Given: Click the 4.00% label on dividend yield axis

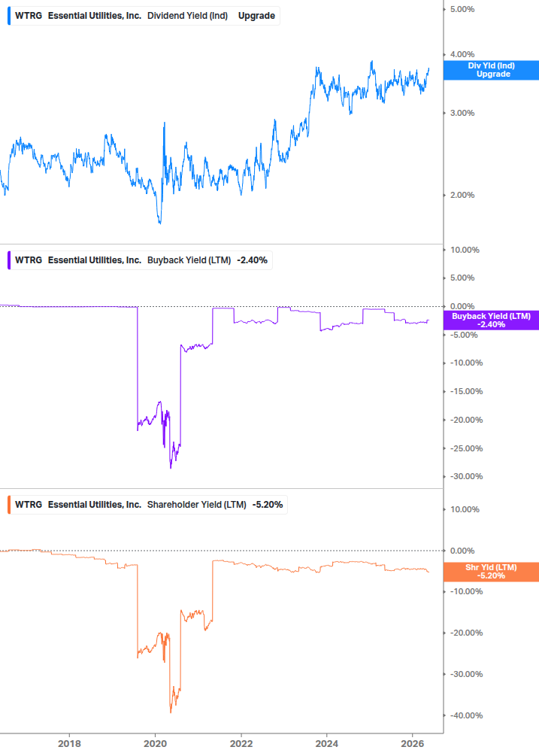Looking at the screenshot, I should click(462, 54).
